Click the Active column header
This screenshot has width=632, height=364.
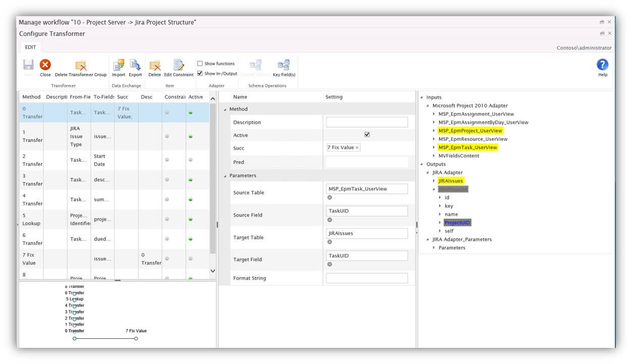point(196,97)
